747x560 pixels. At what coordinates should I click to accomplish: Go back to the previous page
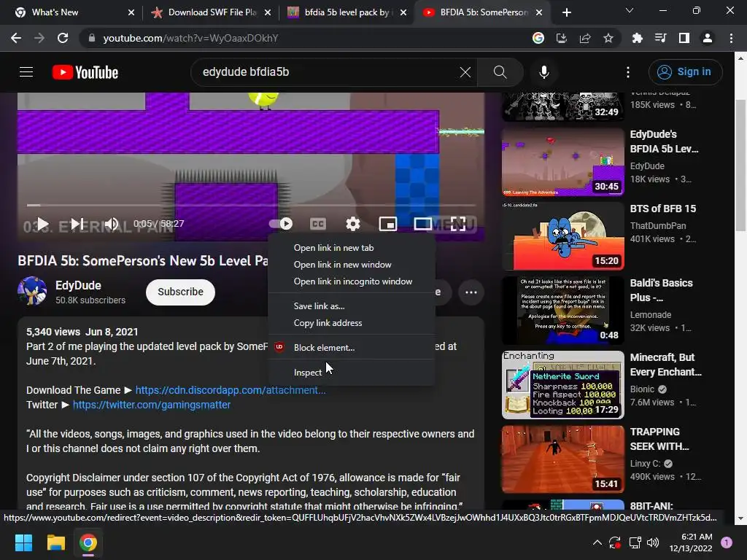pyautogui.click(x=16, y=38)
